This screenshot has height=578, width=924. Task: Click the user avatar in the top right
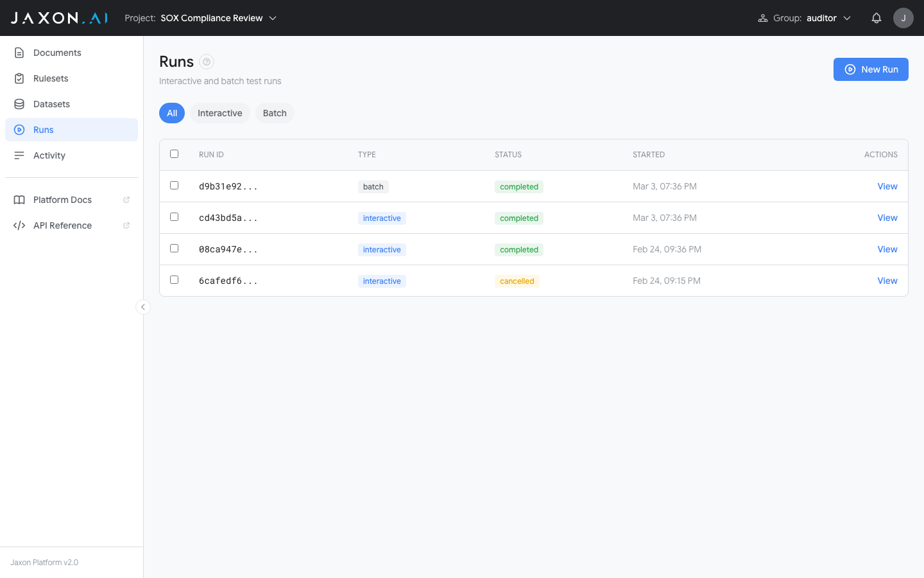coord(903,17)
